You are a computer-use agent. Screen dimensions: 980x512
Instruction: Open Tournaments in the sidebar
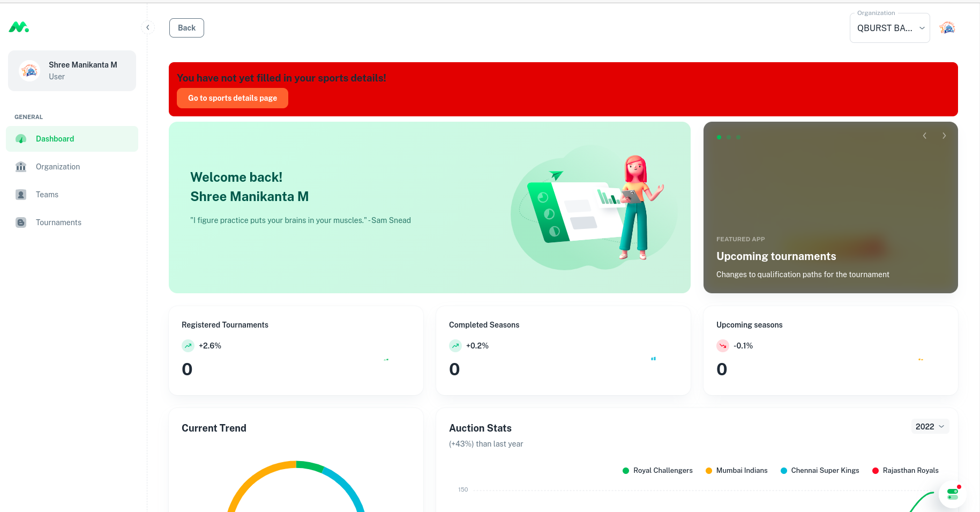click(72, 222)
